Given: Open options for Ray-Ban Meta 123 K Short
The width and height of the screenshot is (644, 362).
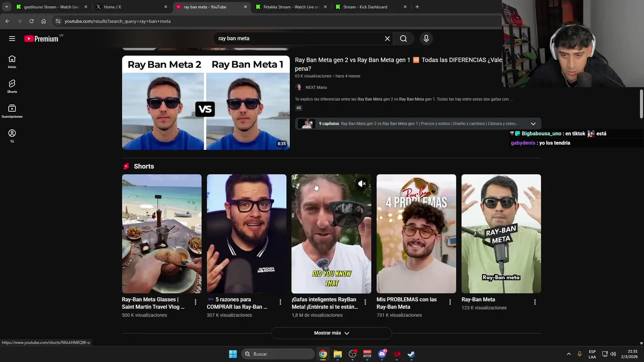Looking at the screenshot, I should coord(535,302).
